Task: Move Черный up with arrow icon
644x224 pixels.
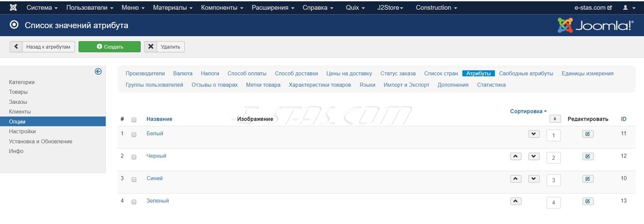Action: [x=516, y=156]
